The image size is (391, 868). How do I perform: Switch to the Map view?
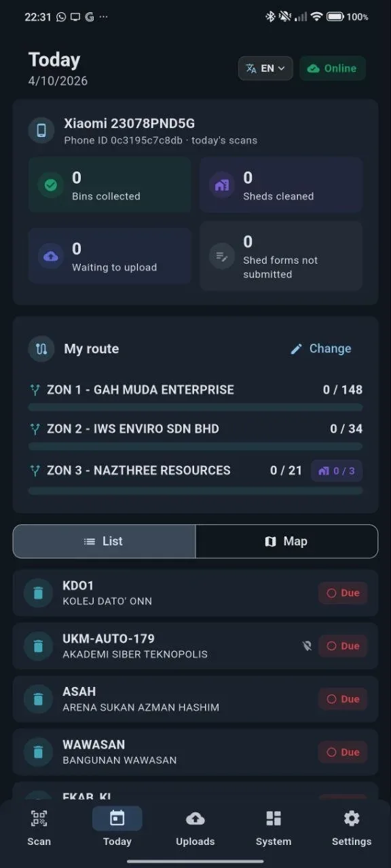pos(286,541)
